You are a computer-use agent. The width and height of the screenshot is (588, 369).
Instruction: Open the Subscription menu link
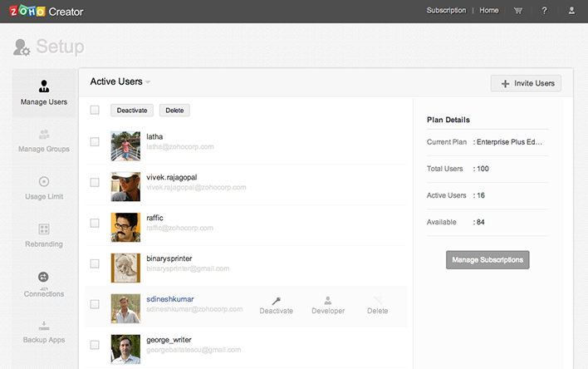point(446,11)
